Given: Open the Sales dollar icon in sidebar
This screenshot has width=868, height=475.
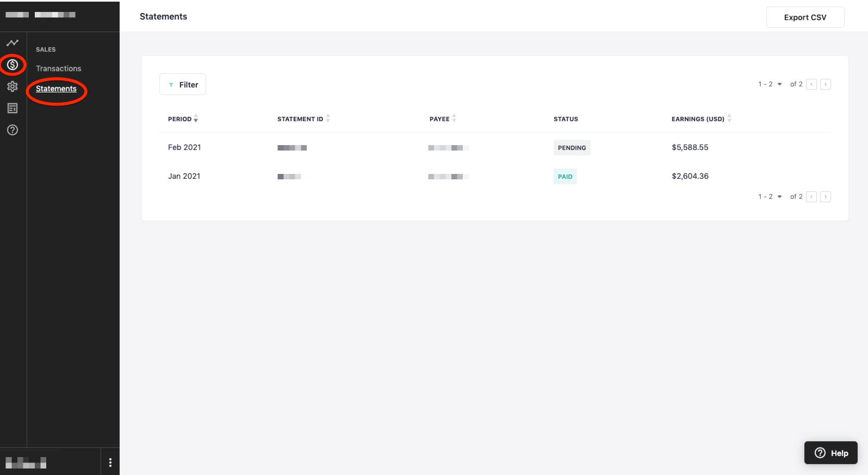Looking at the screenshot, I should coord(13,65).
